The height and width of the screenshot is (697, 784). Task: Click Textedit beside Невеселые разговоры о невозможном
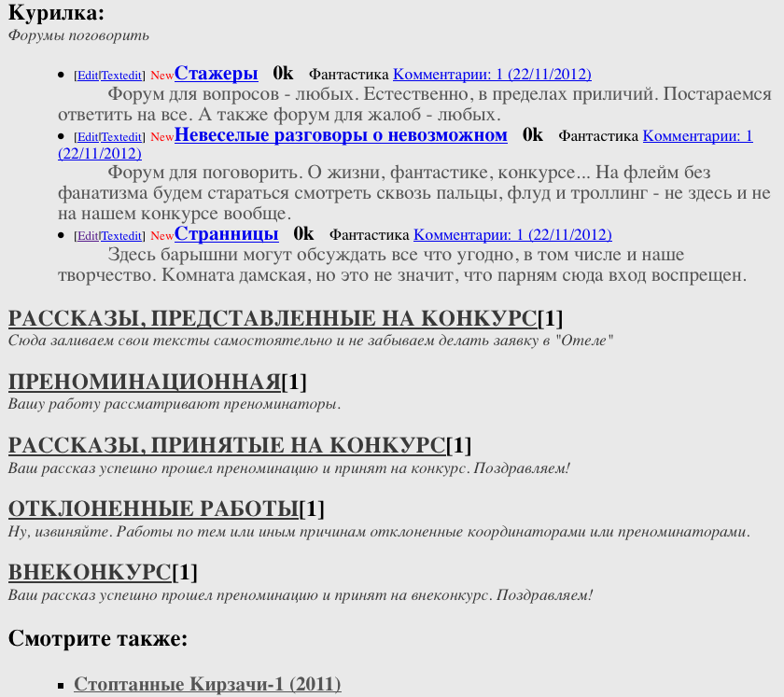tap(122, 137)
